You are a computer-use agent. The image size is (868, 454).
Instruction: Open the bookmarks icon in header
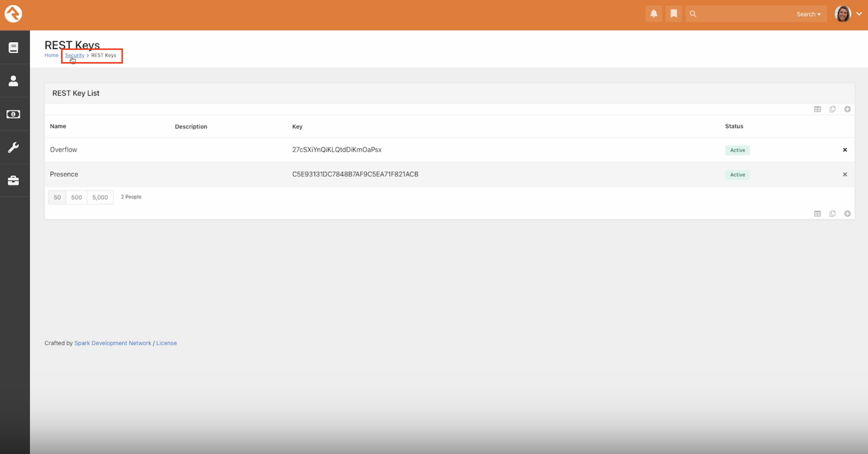tap(674, 14)
